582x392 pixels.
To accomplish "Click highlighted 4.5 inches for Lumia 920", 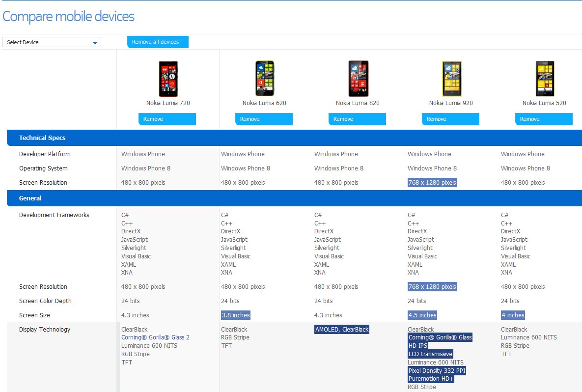I will 422,315.
